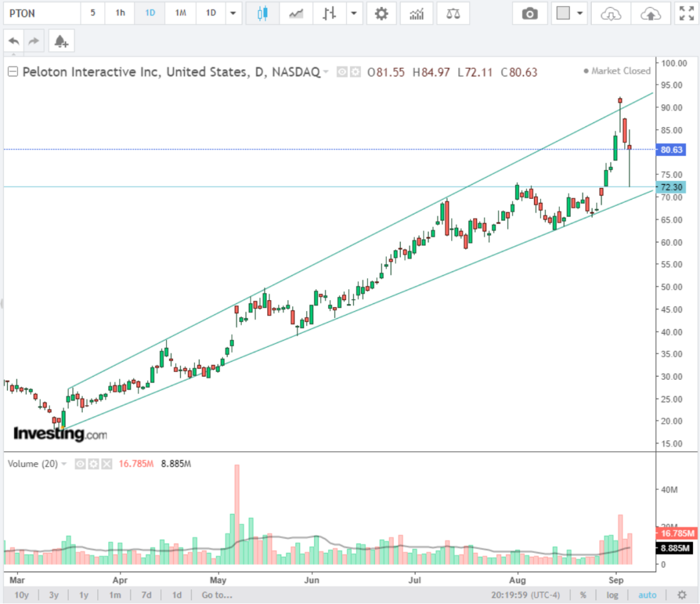This screenshot has width=700, height=604.
Task: Select the candlestick chart type icon
Action: [262, 14]
